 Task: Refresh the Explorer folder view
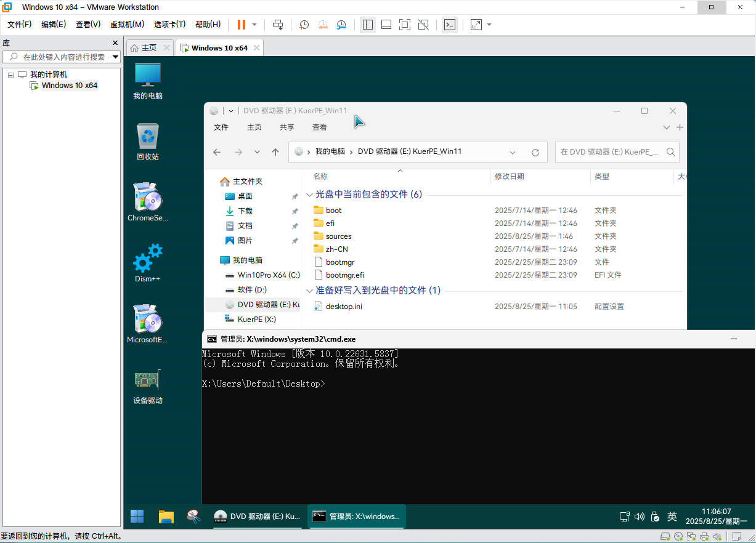tap(535, 152)
